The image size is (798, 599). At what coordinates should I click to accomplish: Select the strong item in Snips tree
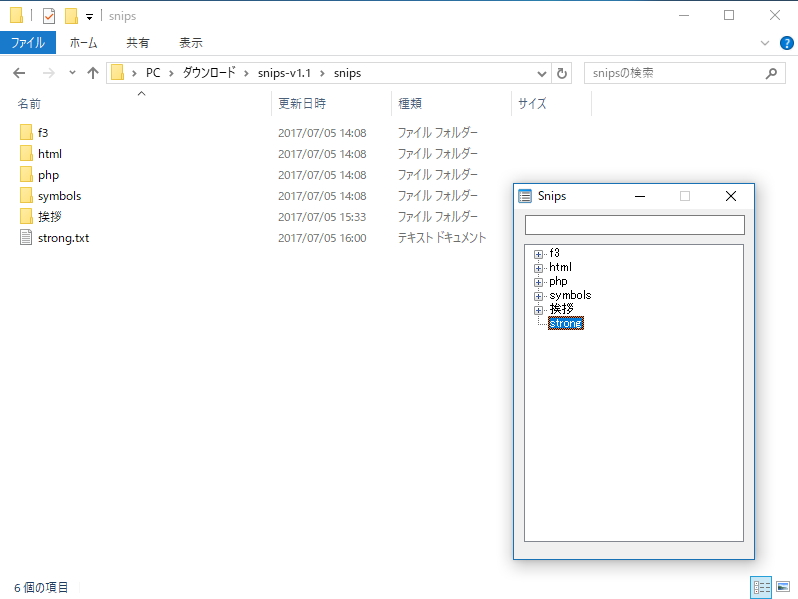point(566,323)
